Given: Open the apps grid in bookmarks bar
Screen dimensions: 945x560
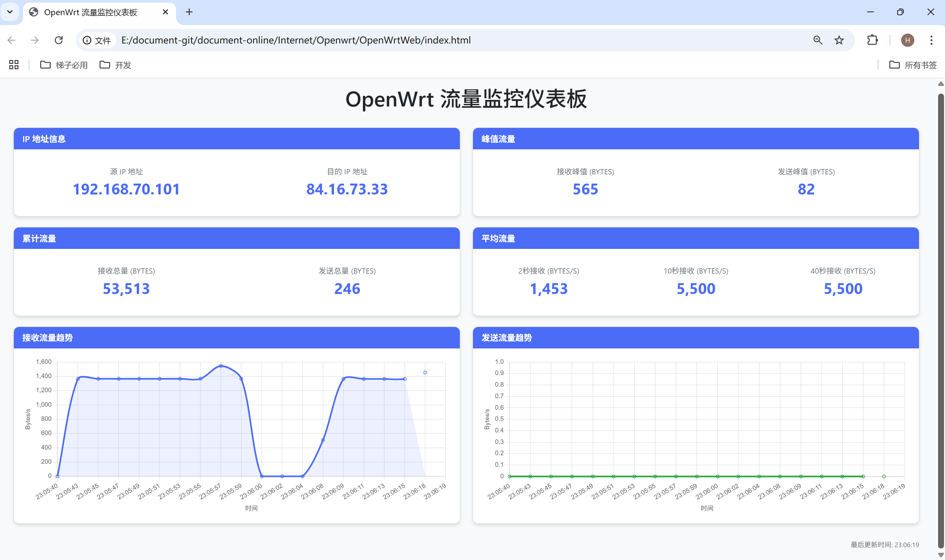Looking at the screenshot, I should [14, 65].
